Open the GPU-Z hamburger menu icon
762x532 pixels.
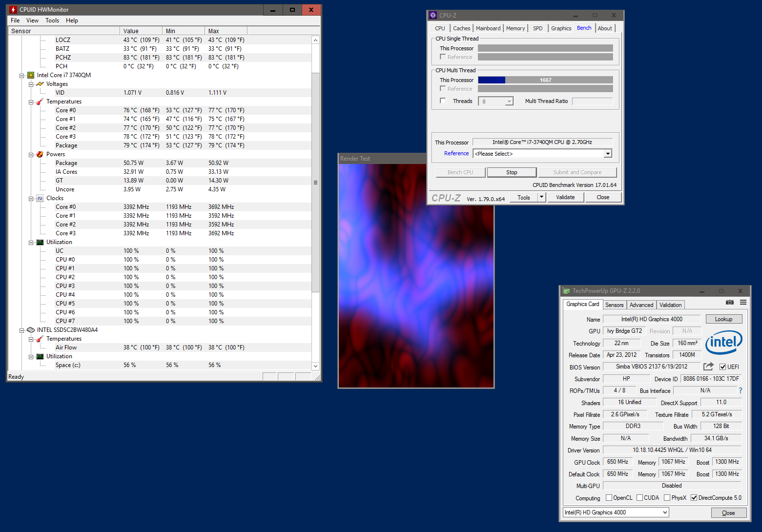(x=743, y=303)
